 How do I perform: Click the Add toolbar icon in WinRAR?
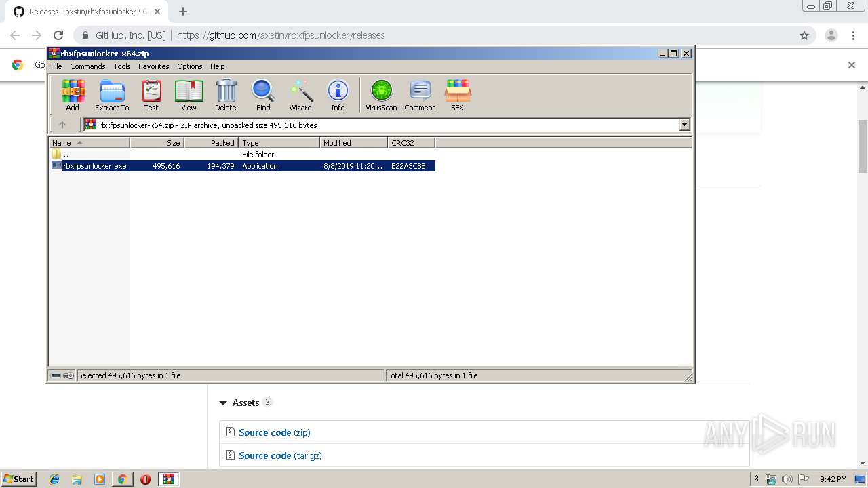pos(73,95)
